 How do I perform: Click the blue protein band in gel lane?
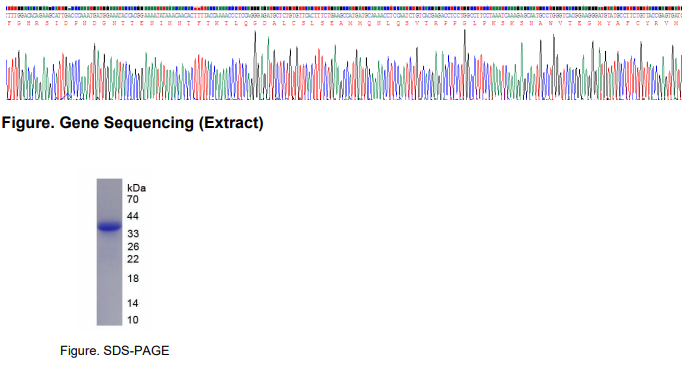pyautogui.click(x=109, y=227)
